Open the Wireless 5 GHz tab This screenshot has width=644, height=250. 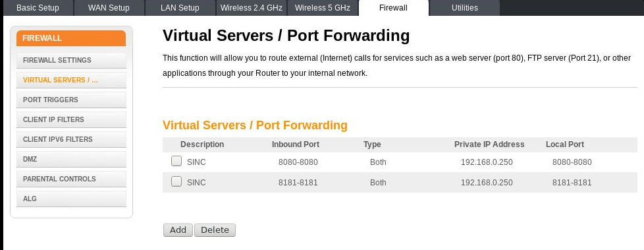click(x=322, y=8)
